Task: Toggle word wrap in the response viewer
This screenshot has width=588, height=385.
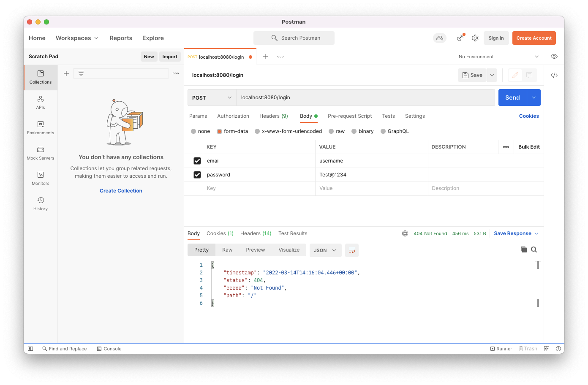Action: point(352,250)
